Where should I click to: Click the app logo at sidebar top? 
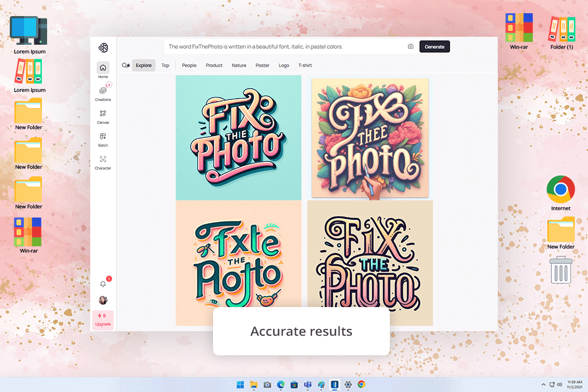coord(103,48)
